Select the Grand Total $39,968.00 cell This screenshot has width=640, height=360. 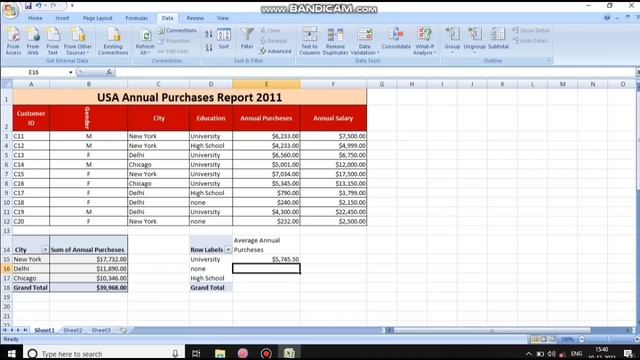point(89,288)
